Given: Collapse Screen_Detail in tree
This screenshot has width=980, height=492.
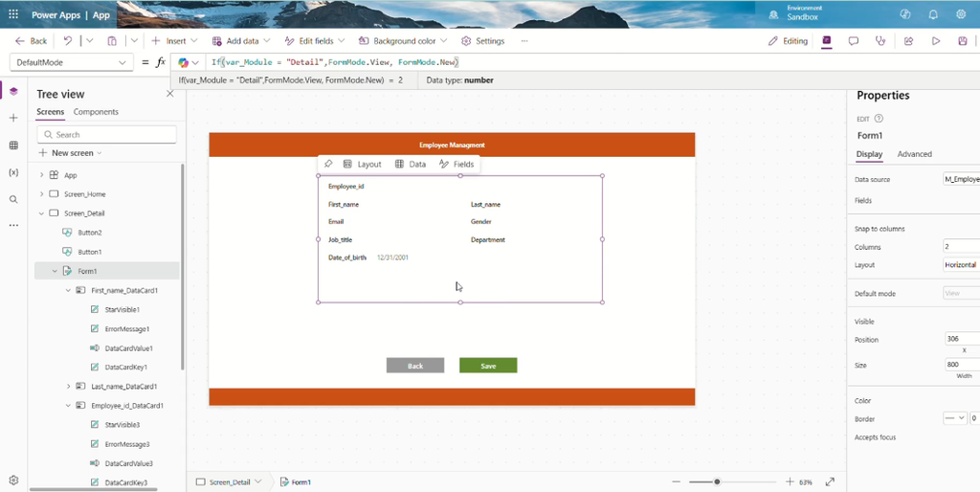Looking at the screenshot, I should (x=41, y=213).
